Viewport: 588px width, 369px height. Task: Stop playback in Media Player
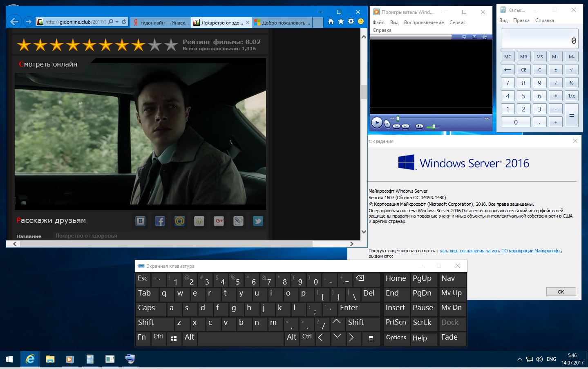[387, 124]
